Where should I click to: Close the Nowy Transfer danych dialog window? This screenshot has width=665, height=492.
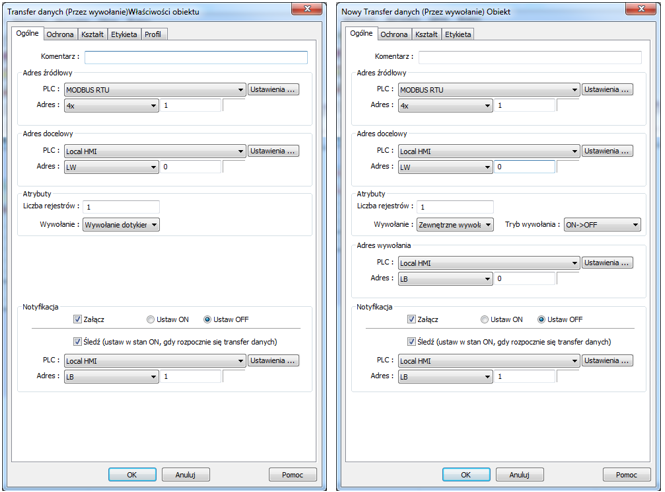tap(642, 8)
